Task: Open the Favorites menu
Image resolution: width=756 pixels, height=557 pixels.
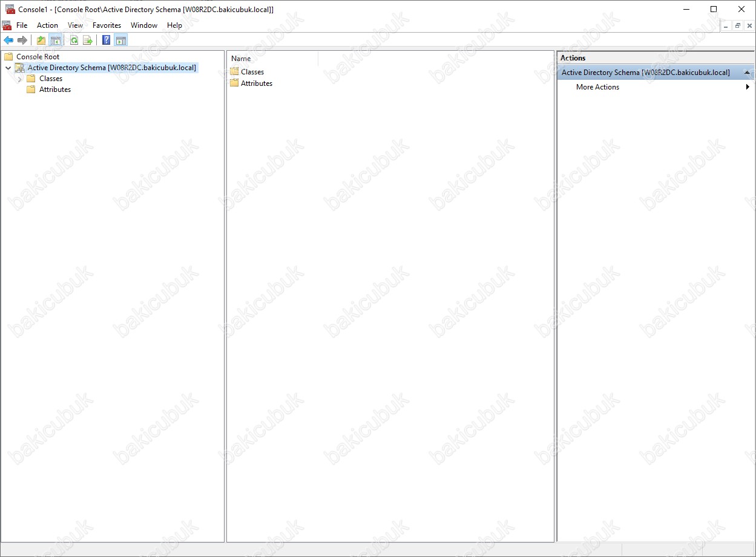Action: [x=107, y=25]
